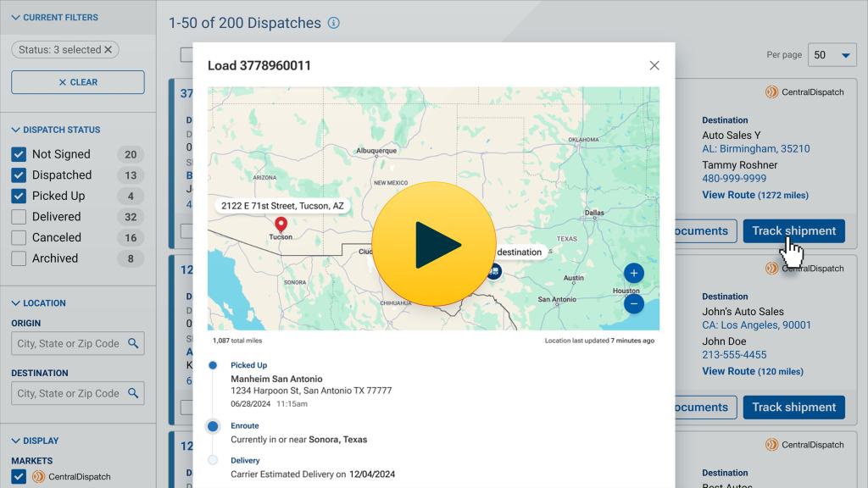Zoom in on the map
The height and width of the screenshot is (488, 868).
coord(633,273)
